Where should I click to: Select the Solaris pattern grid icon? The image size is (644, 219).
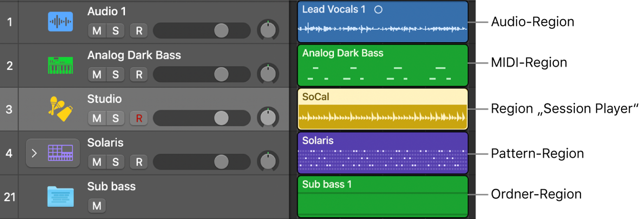(60, 153)
